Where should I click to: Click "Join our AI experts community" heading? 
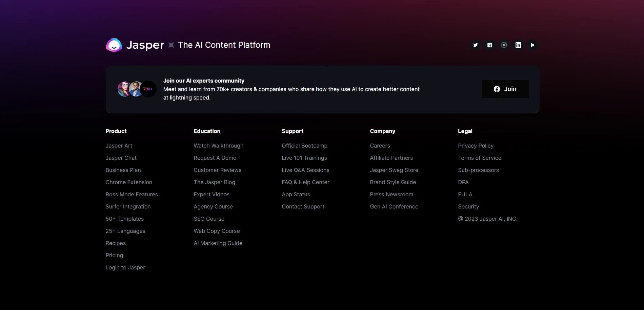[204, 81]
